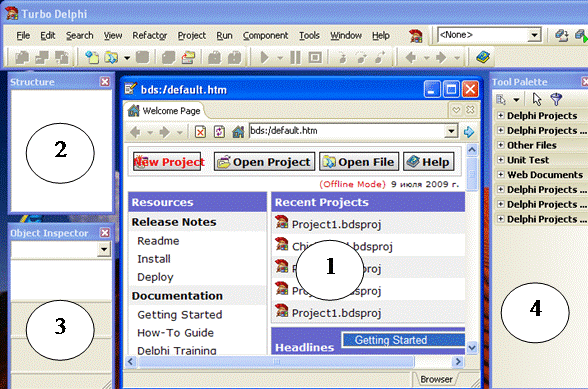Open the address bar dropdown arrow

(451, 131)
